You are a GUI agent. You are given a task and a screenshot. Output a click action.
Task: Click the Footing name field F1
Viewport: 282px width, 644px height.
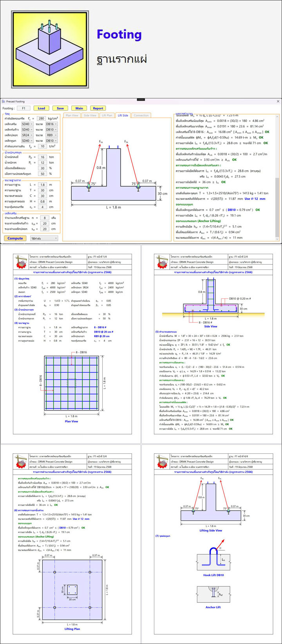point(23,108)
